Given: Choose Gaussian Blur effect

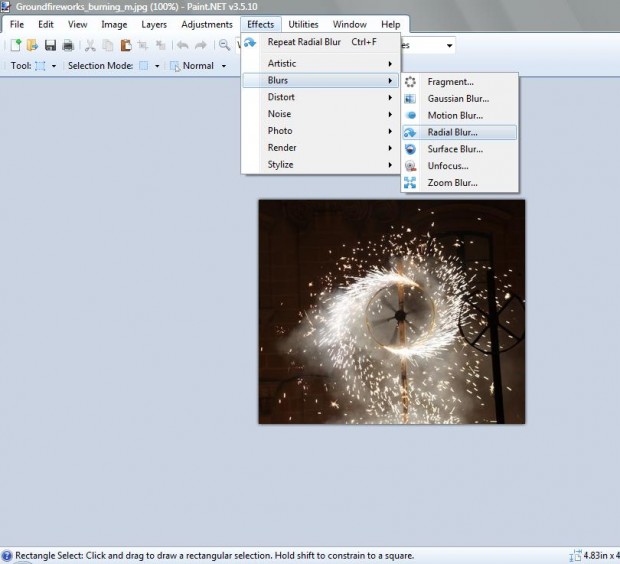Looking at the screenshot, I should tap(457, 99).
